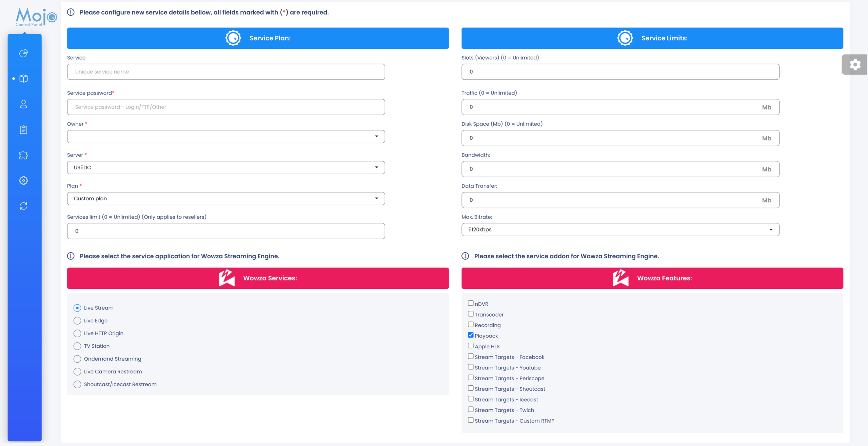Image resolution: width=868 pixels, height=446 pixels.
Task: Open the Users section via person icon
Action: click(23, 104)
